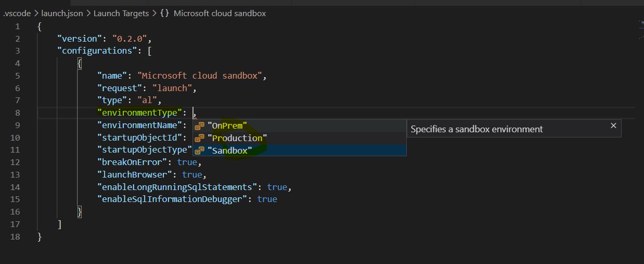The width and height of the screenshot is (644, 264).
Task: Click the true value of enableLongRunningSqlStatements
Action: [277, 187]
